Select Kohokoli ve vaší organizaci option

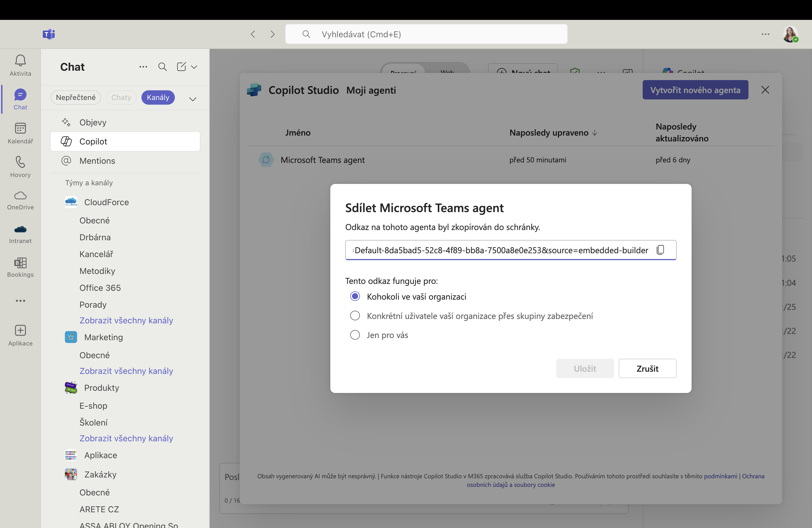click(x=355, y=296)
